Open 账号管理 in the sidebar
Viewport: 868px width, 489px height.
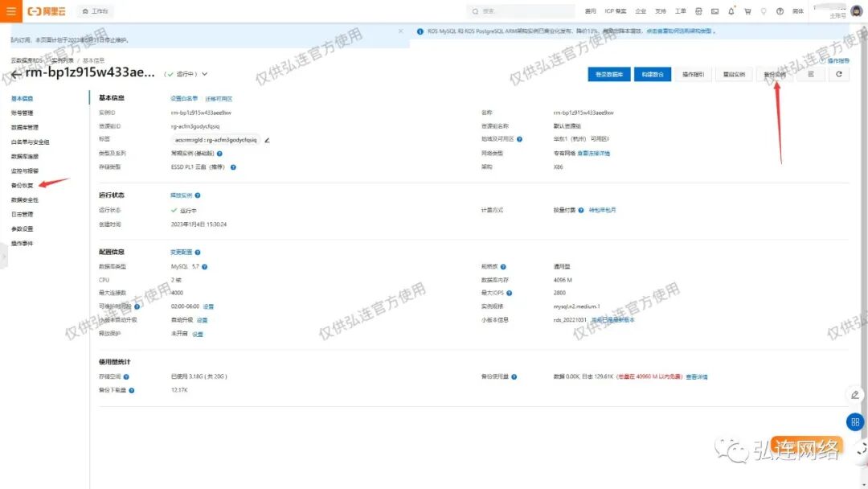pos(23,113)
